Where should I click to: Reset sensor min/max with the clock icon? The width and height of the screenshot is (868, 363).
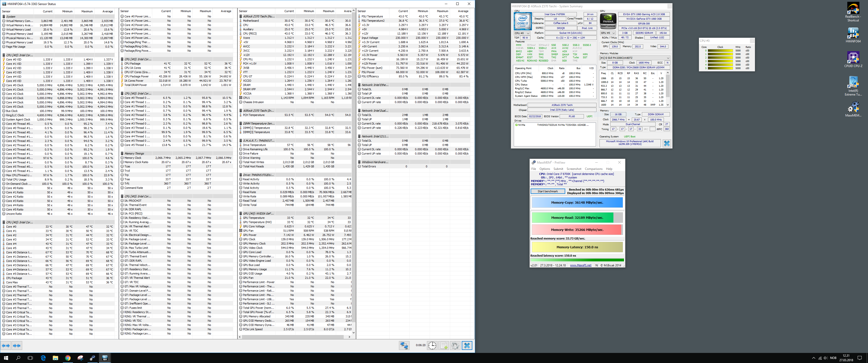432,346
